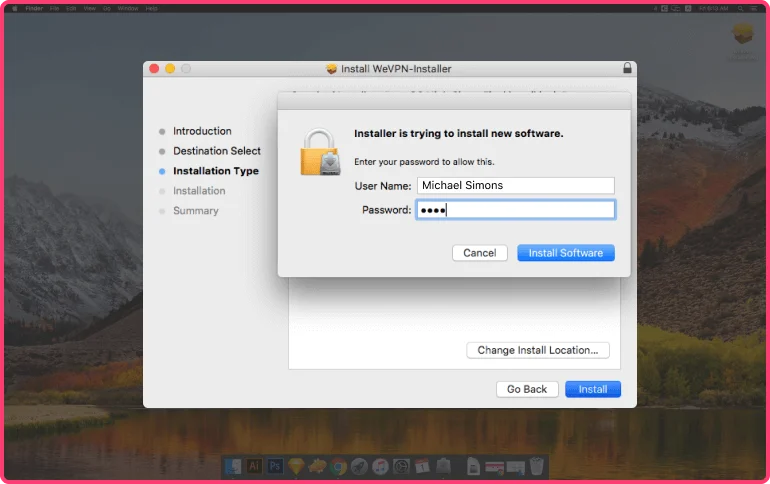The image size is (770, 484).
Task: Launch Photoshop from the Dock
Action: [275, 465]
